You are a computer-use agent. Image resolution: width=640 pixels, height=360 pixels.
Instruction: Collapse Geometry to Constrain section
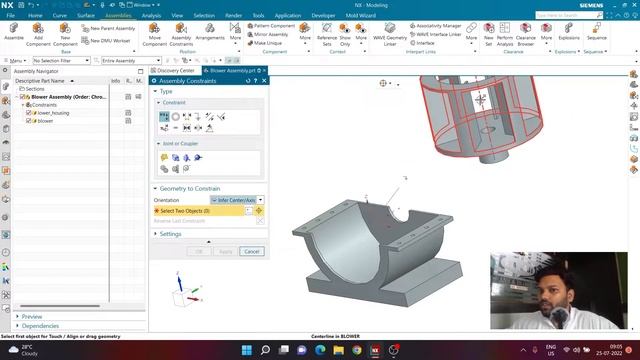tap(156, 189)
